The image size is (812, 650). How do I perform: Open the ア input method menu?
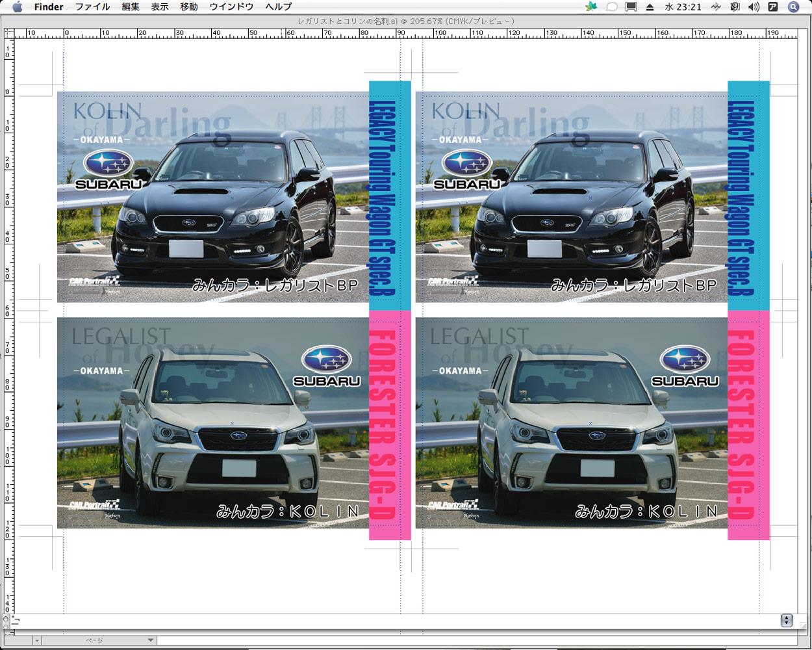click(x=773, y=6)
